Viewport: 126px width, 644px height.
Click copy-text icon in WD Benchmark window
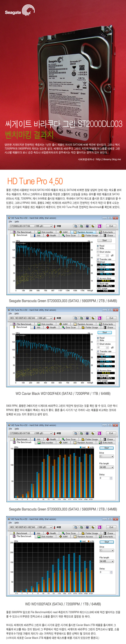coord(75,318)
